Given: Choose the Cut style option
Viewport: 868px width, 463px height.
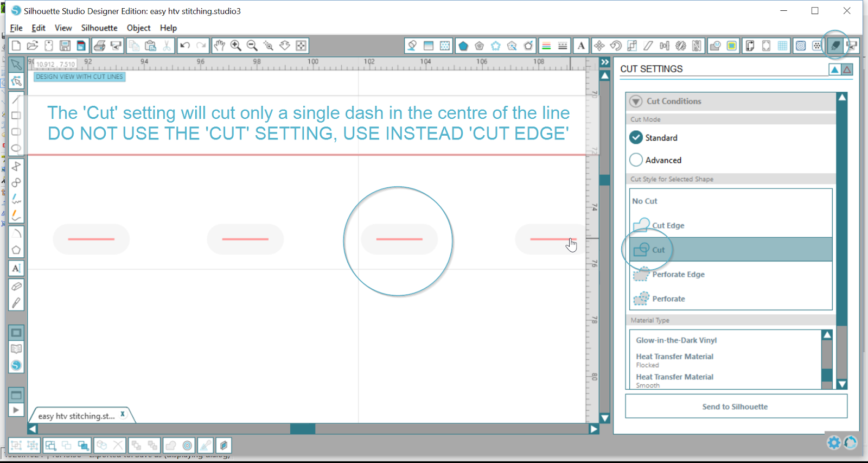Looking at the screenshot, I should tap(731, 250).
